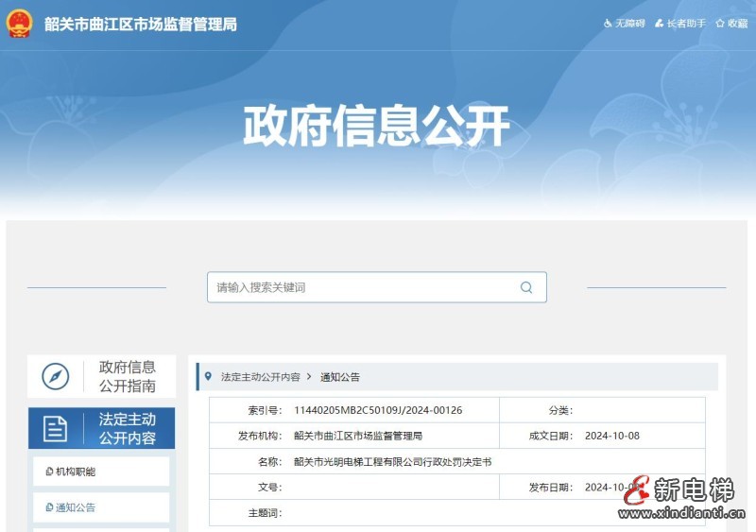Click the 成文日期 value 2024-10-08
756x532 pixels.
click(x=612, y=436)
